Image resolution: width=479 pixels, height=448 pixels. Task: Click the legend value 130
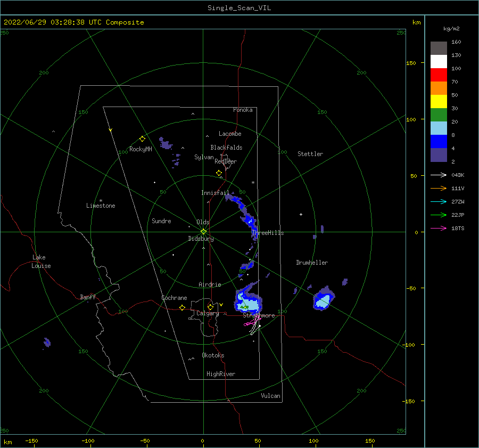[x=456, y=55]
